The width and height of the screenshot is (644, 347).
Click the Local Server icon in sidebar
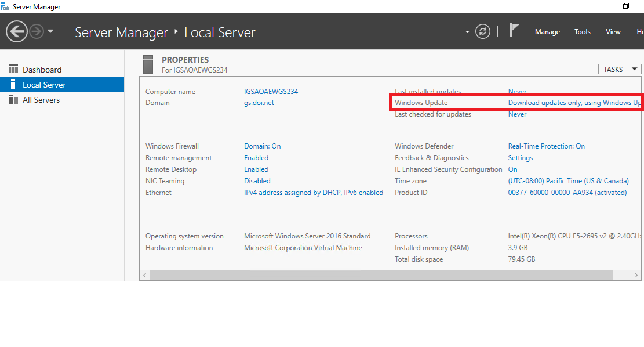pyautogui.click(x=13, y=84)
